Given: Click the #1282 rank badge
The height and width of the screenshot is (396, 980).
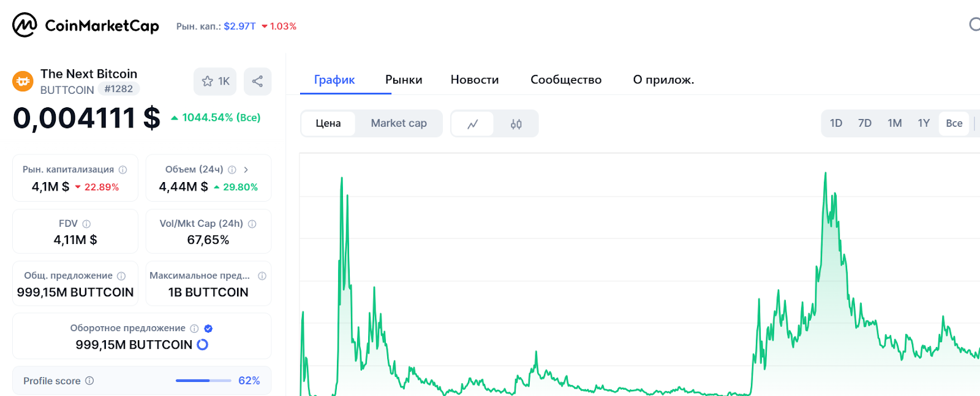Looking at the screenshot, I should click(x=119, y=89).
